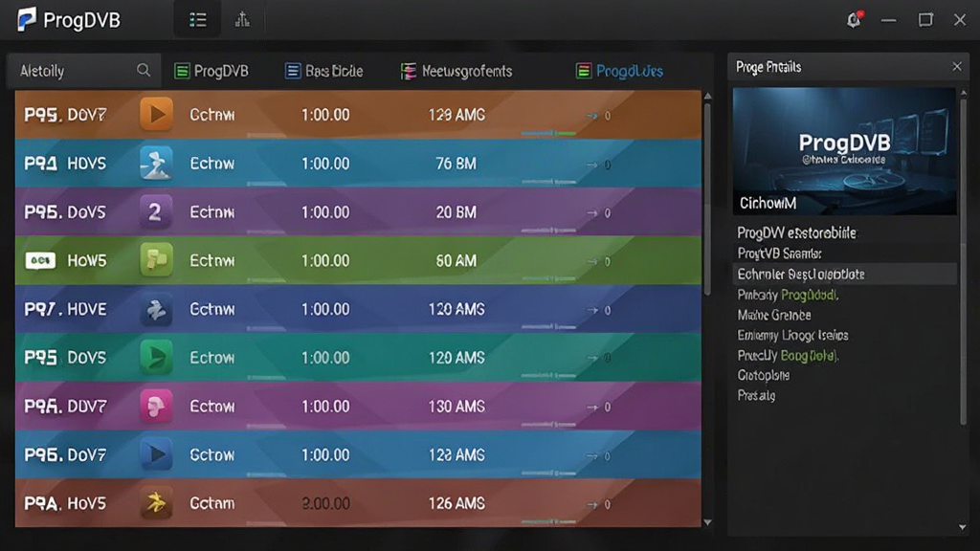Click the orange play icon in P95 DOV7 row

click(x=156, y=115)
